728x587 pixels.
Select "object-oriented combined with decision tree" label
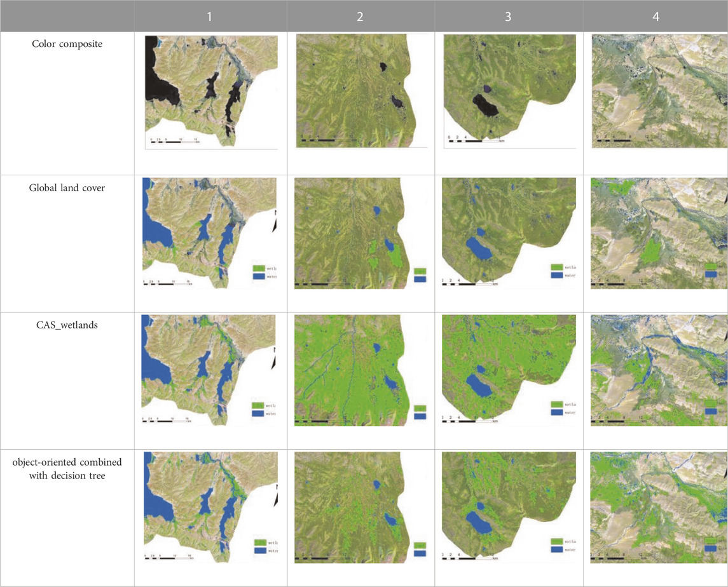tap(67, 469)
